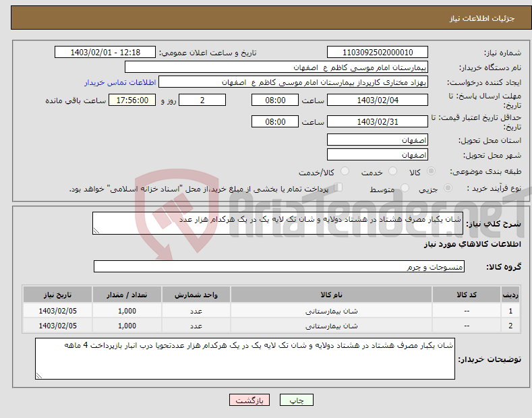
Task: Click the شرح کلی نیاز description textarea
Action: pyautogui.click(x=278, y=223)
